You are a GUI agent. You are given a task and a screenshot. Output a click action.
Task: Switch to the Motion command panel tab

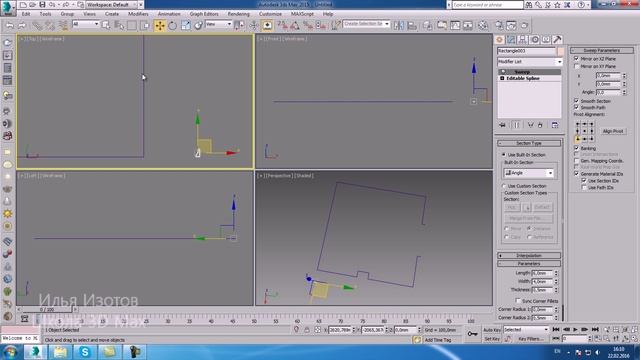tap(534, 39)
